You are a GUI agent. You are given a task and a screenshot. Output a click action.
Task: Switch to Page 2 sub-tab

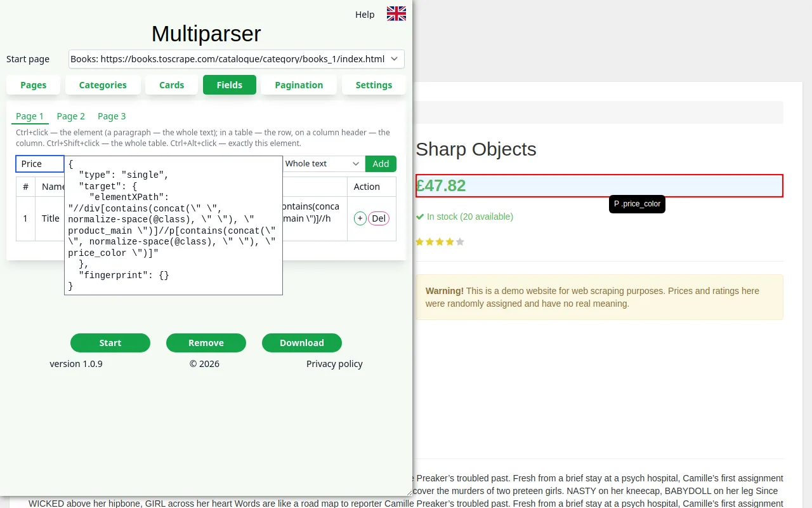tap(71, 116)
